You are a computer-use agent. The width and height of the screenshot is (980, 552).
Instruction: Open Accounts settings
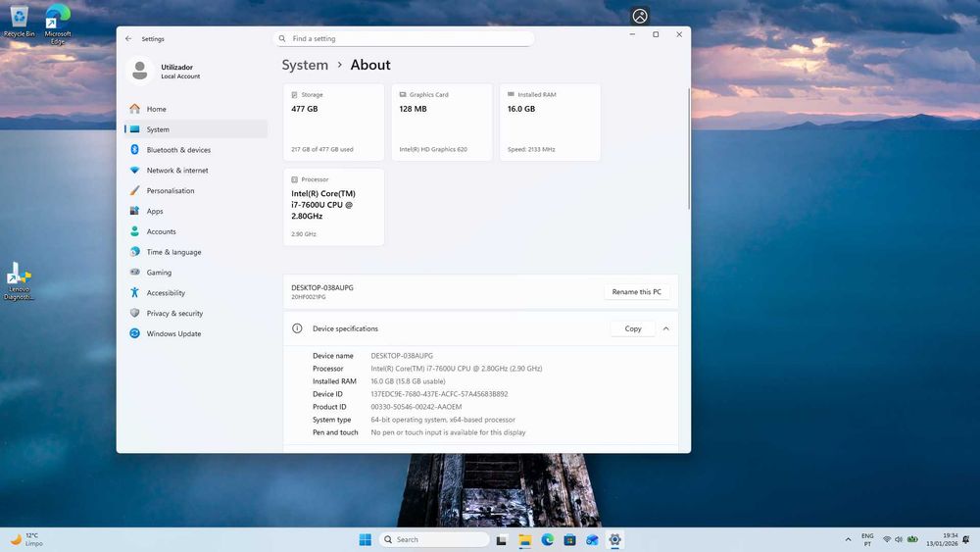[196, 231]
